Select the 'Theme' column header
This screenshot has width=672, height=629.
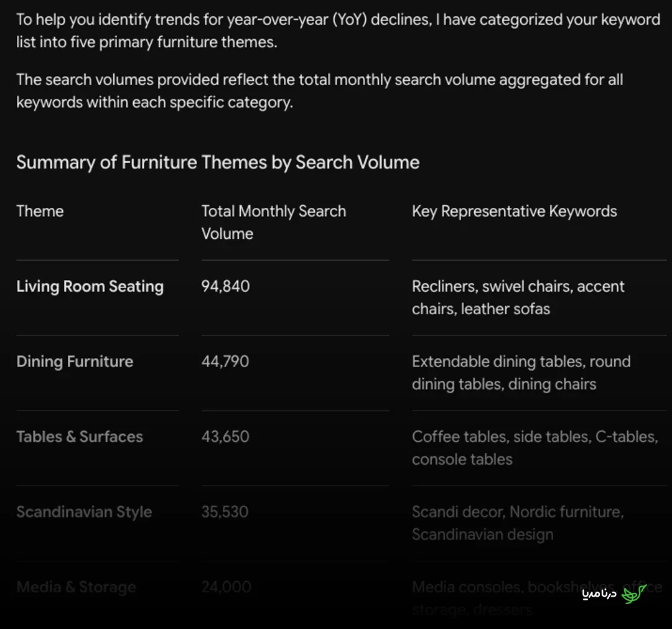click(x=40, y=212)
